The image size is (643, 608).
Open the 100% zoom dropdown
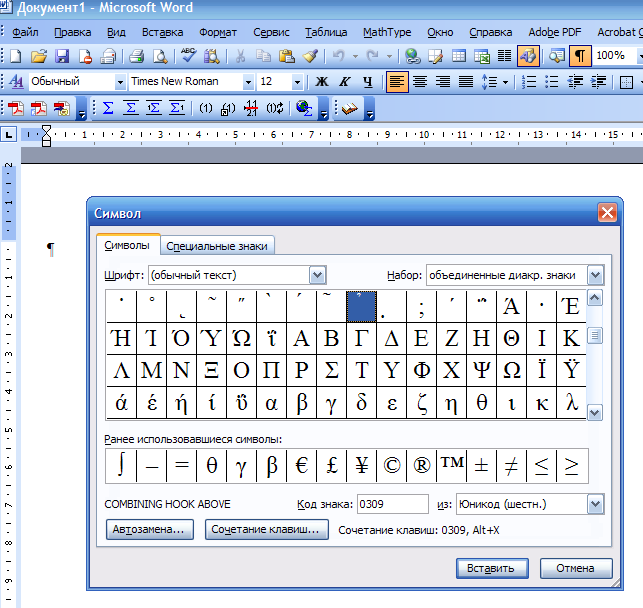click(x=640, y=56)
